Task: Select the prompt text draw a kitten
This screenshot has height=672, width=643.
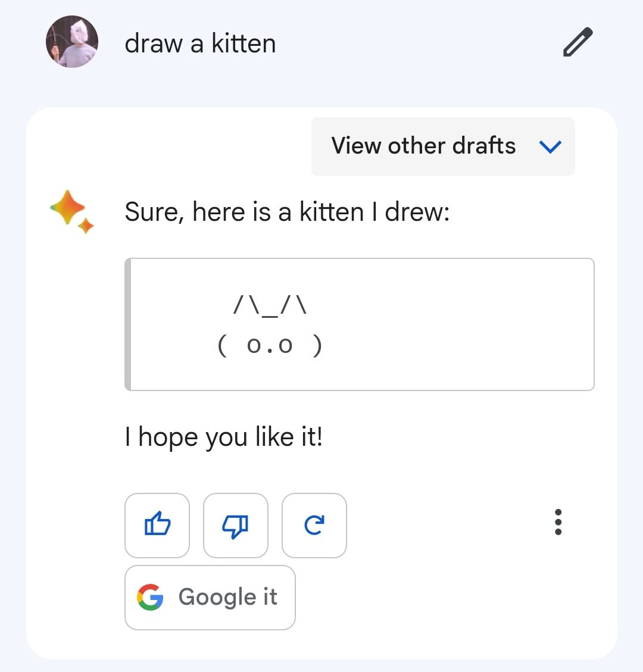Action: [x=200, y=43]
